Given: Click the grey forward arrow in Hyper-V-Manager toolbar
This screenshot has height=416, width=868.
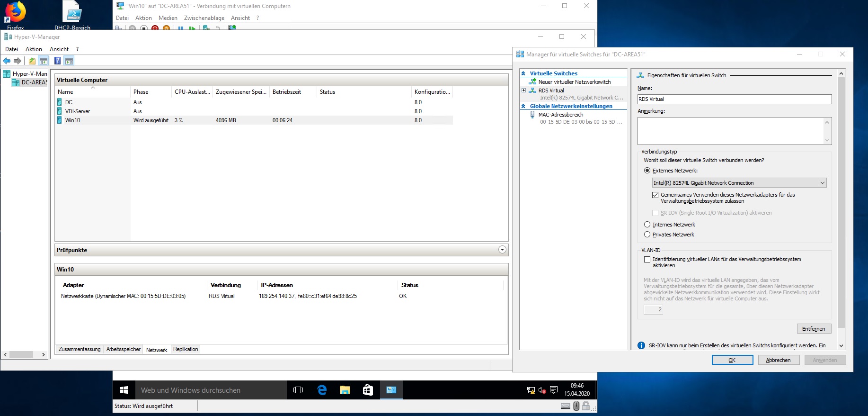Looking at the screenshot, I should tap(18, 61).
